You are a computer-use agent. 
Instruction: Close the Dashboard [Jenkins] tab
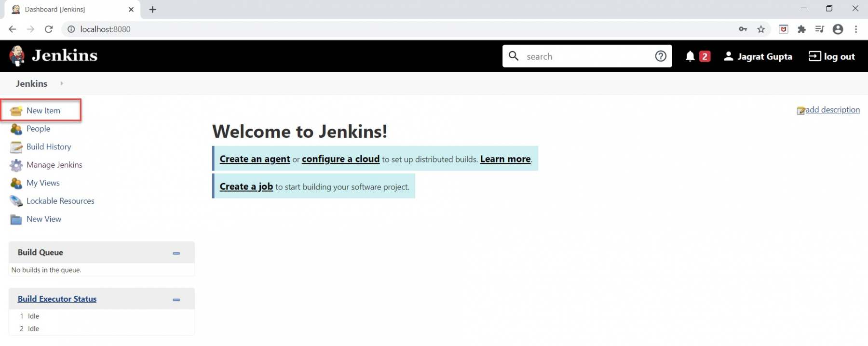(x=131, y=10)
